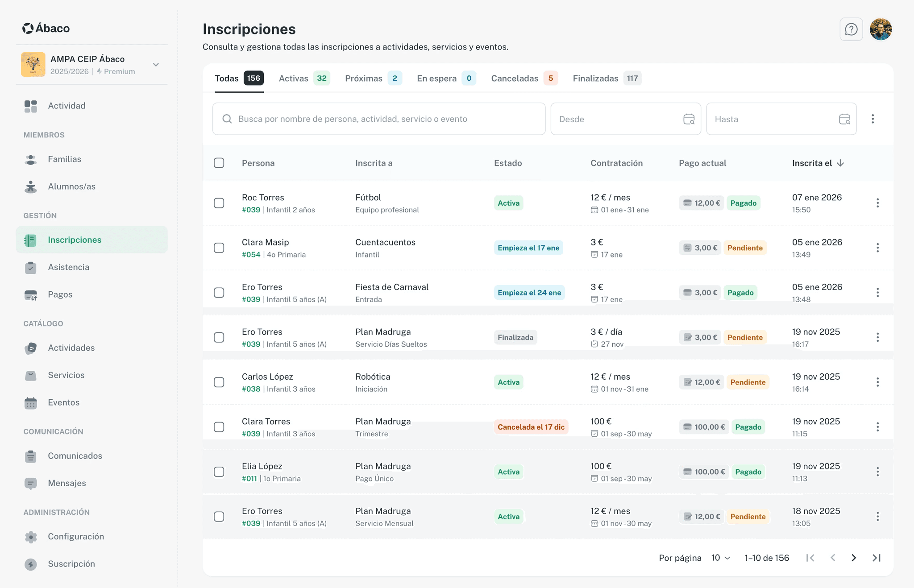
Task: Open the help question-mark icon
Action: (x=851, y=29)
